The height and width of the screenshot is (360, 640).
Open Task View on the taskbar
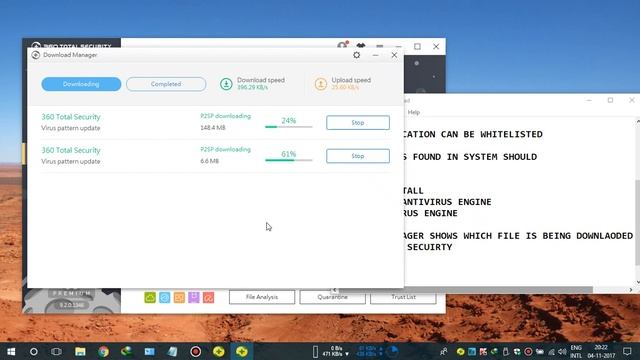pos(56,351)
